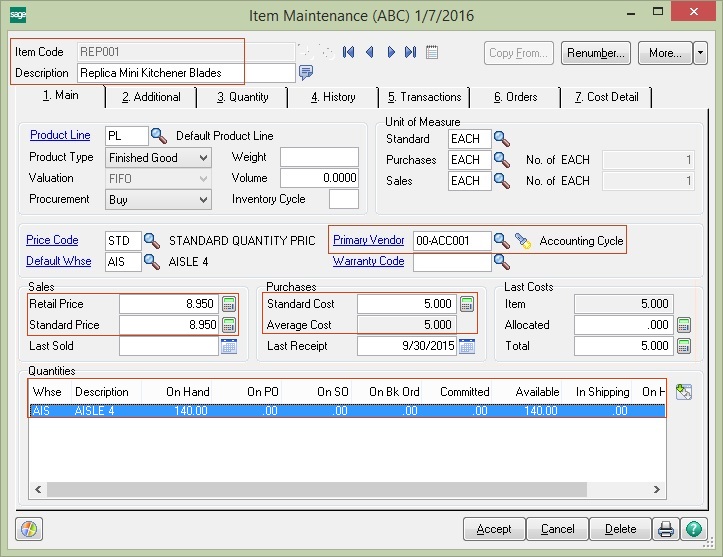The image size is (723, 557).
Task: Switch to the 1. Main tab
Action: click(60, 95)
